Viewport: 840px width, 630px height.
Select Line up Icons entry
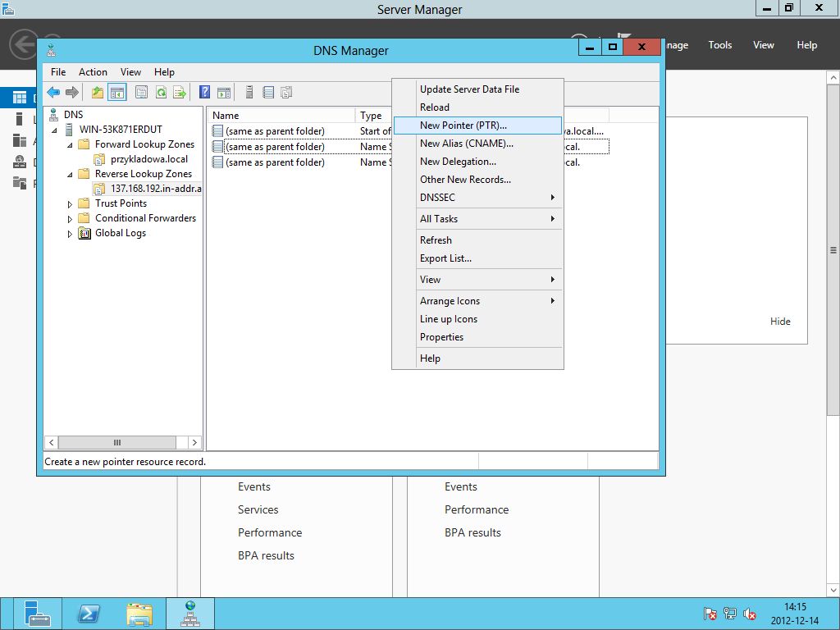478,319
